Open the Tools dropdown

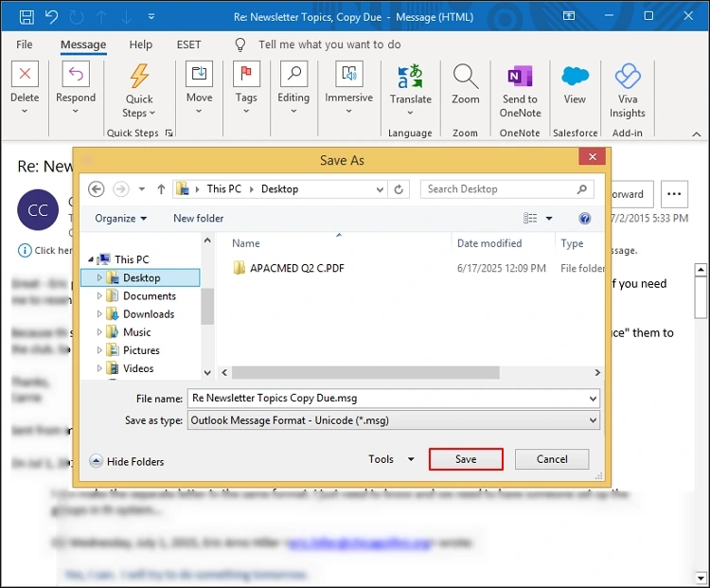pyautogui.click(x=391, y=459)
